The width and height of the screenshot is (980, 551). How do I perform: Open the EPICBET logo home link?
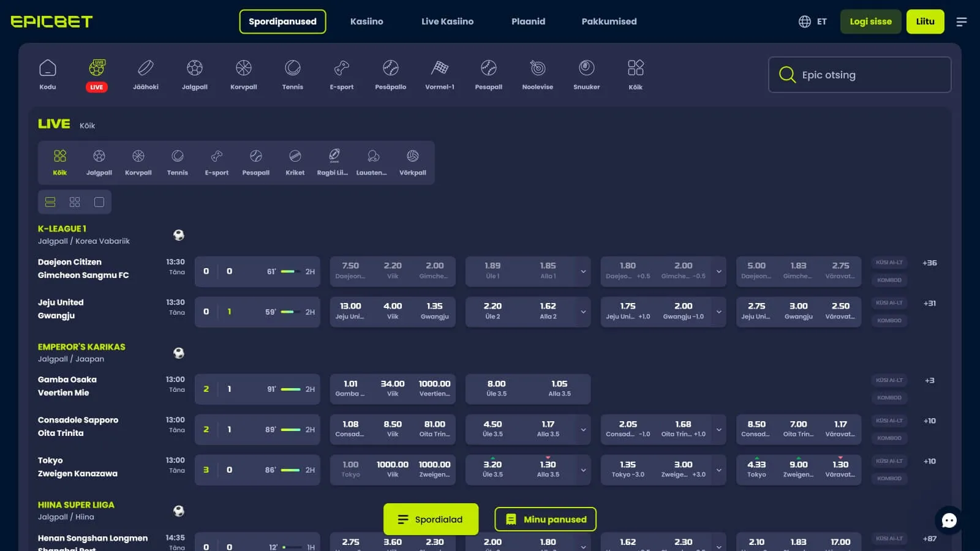[x=51, y=21]
